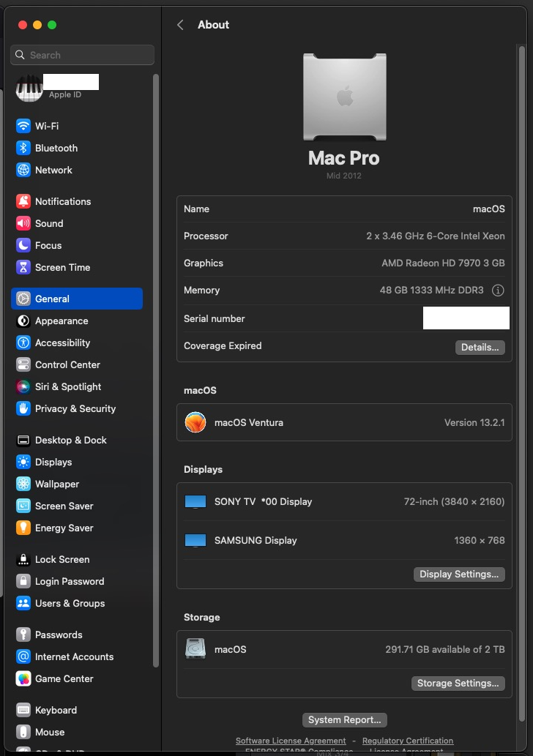Select the Network globe icon
This screenshot has width=533, height=756.
(x=23, y=170)
